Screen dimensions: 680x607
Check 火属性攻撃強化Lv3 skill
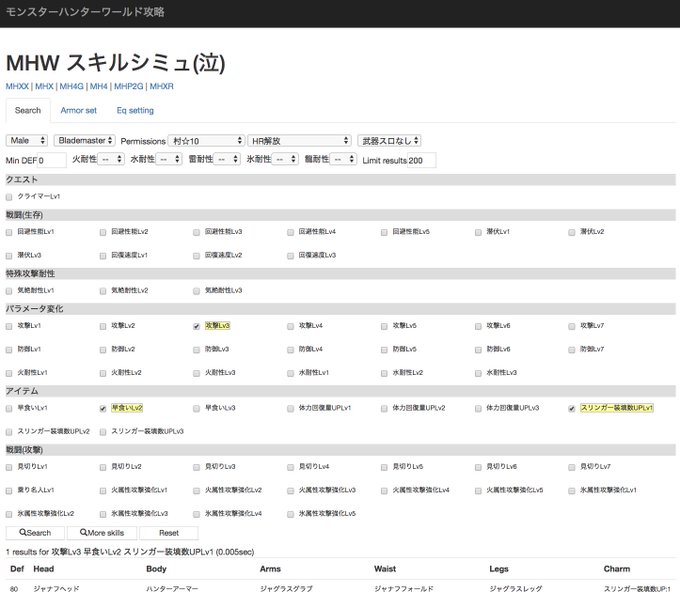[290, 491]
